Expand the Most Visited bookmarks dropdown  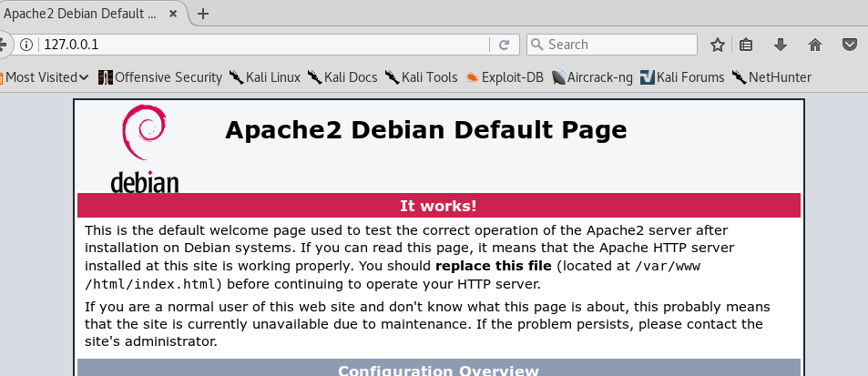46,77
